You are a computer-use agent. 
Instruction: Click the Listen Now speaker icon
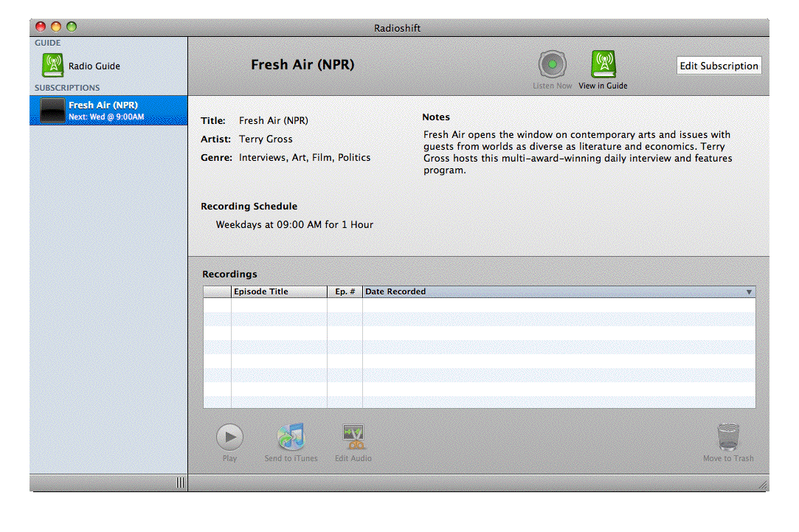[x=552, y=65]
